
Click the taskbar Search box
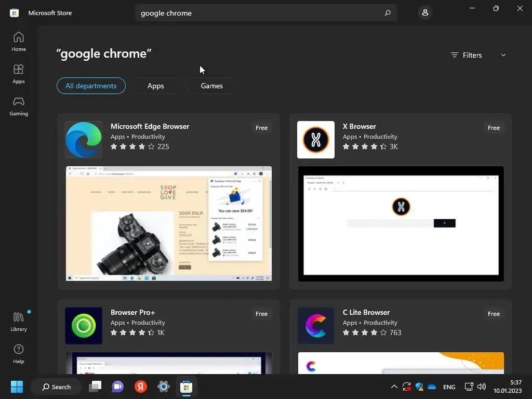tap(56, 387)
